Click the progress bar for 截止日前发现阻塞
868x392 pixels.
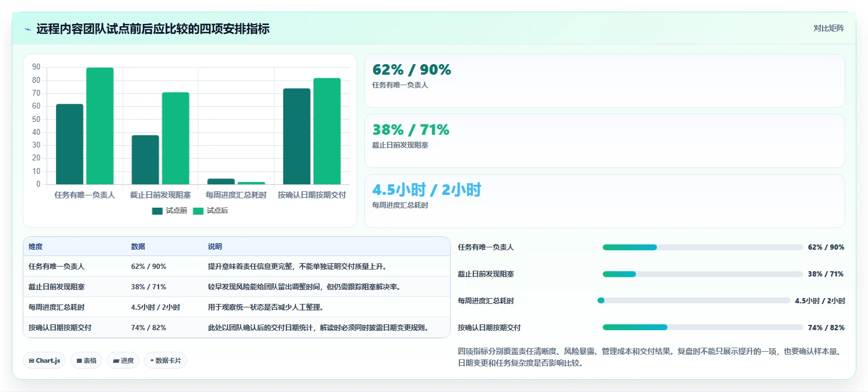coord(703,274)
